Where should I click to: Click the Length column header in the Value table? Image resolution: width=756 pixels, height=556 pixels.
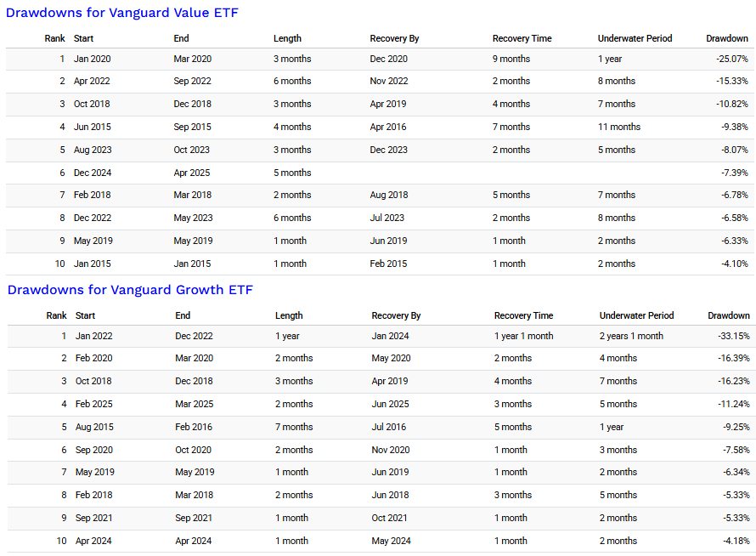(x=287, y=38)
